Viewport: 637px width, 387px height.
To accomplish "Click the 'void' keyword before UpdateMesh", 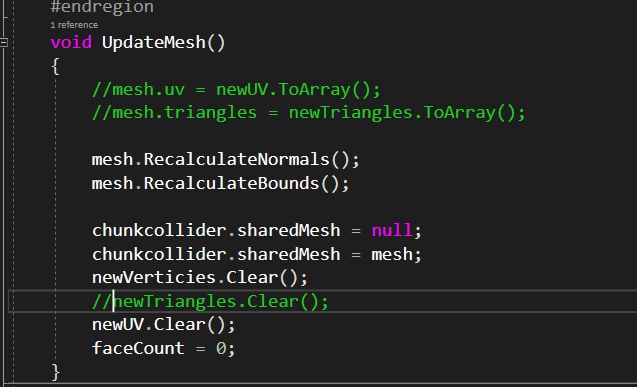I will coord(71,42).
